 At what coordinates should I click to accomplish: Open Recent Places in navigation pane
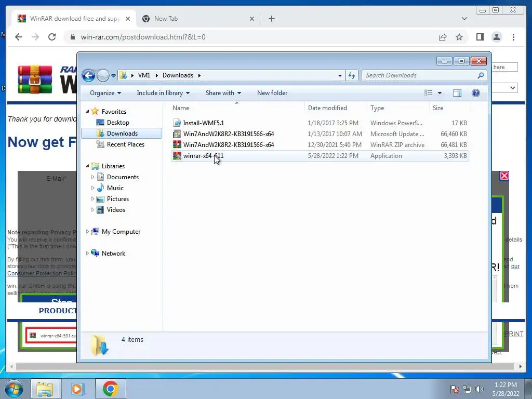125,144
